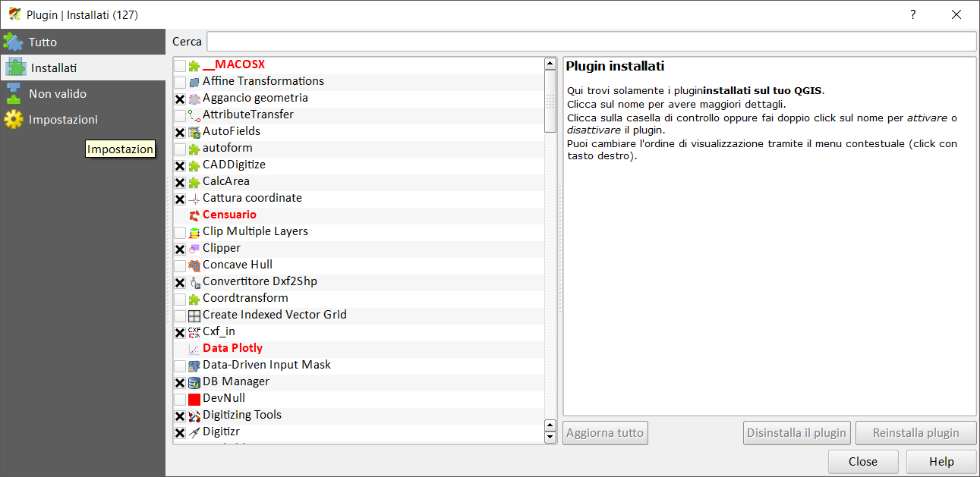Viewport: 980px width, 477px height.
Task: Click the Clip Multiple Layers icon
Action: point(194,232)
